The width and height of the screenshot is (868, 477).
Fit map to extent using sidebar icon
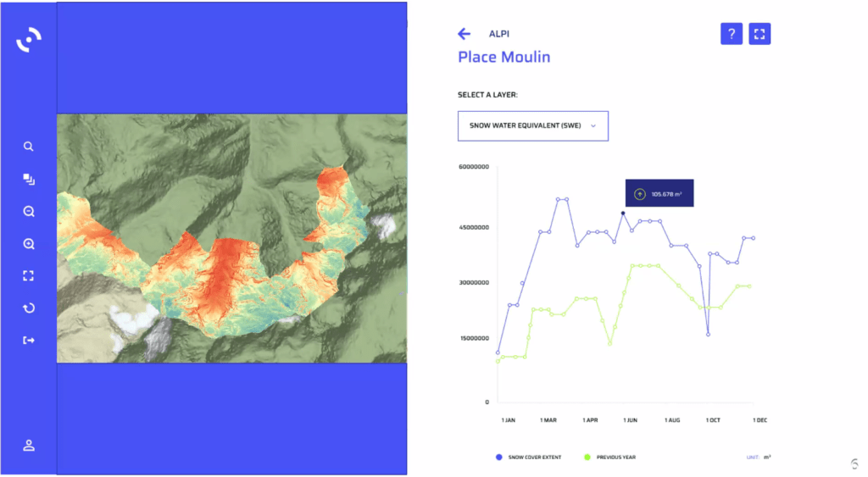click(29, 276)
